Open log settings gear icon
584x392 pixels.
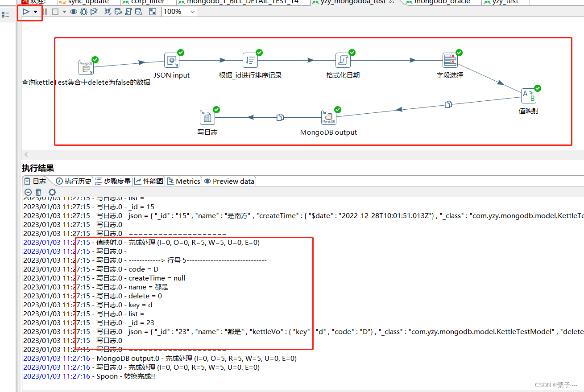(x=52, y=192)
